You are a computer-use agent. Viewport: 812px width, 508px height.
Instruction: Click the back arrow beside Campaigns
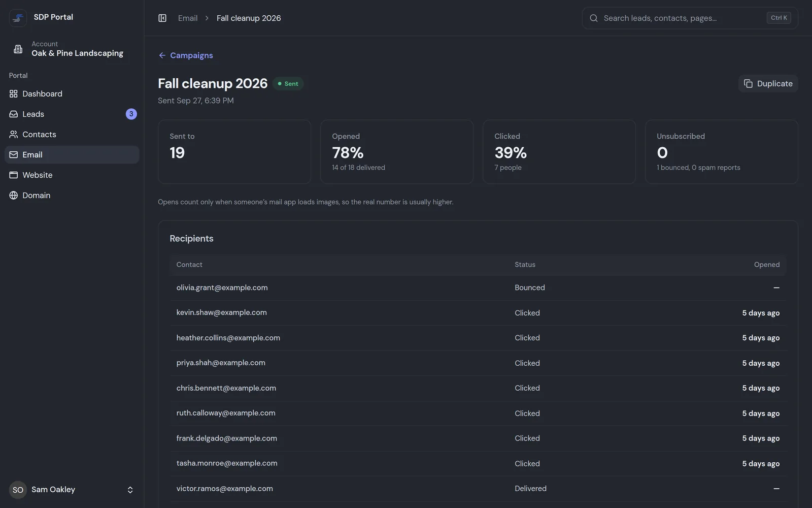[x=162, y=55]
